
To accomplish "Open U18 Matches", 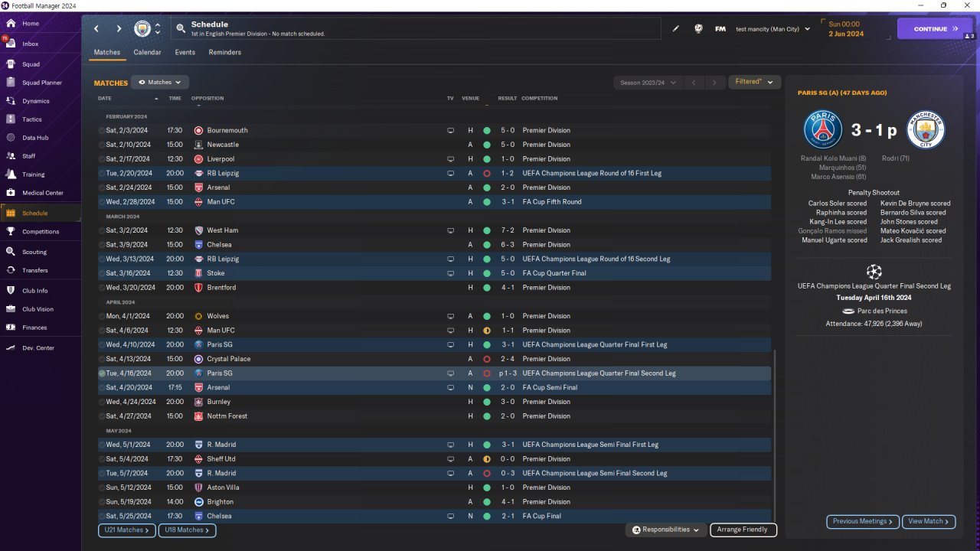I will pos(187,530).
